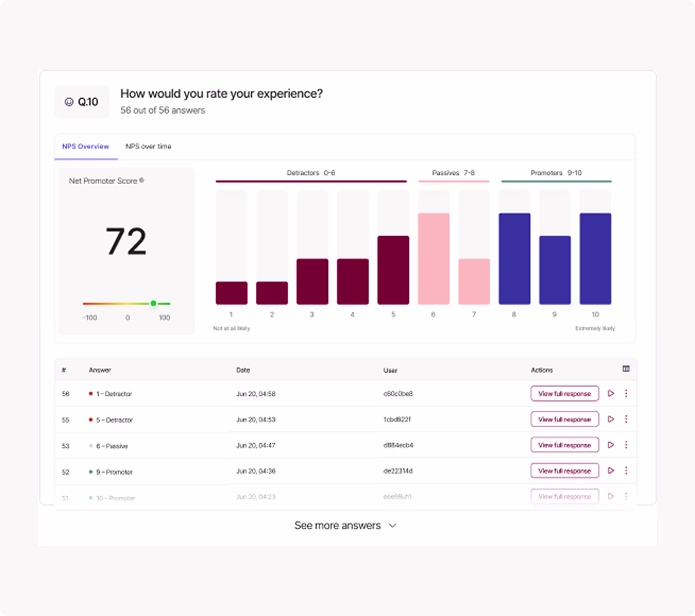The image size is (695, 616).
Task: View full response for answer 56
Action: 565,393
